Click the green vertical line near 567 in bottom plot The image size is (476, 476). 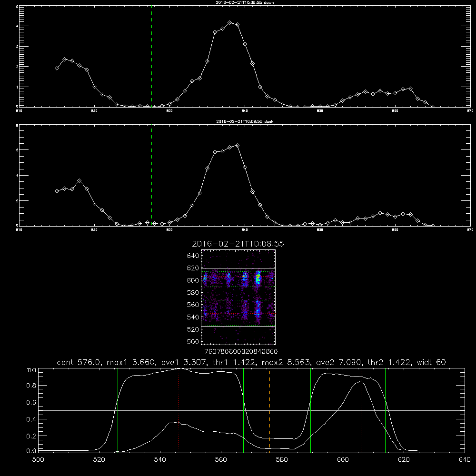243,410
